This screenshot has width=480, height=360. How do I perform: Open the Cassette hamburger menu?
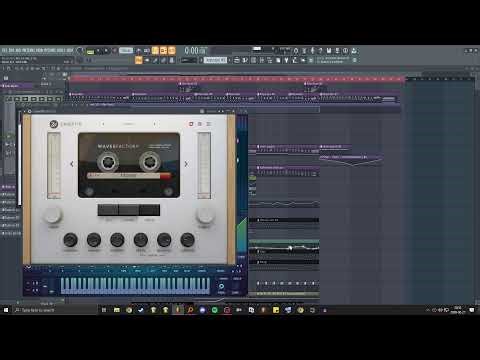[x=209, y=124]
